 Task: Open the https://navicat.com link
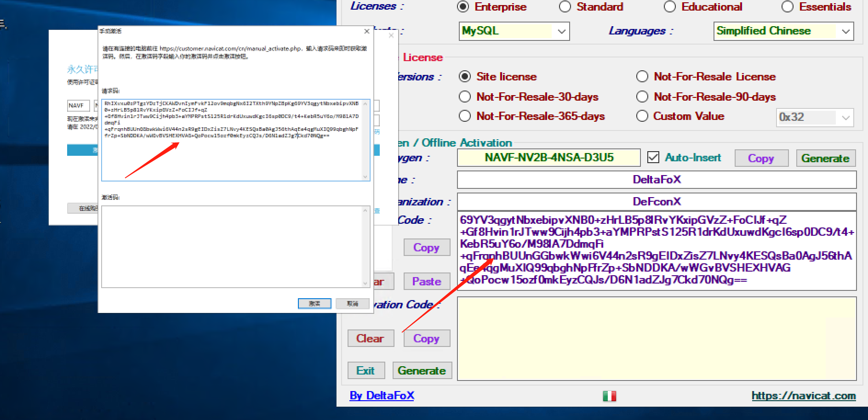[804, 396]
